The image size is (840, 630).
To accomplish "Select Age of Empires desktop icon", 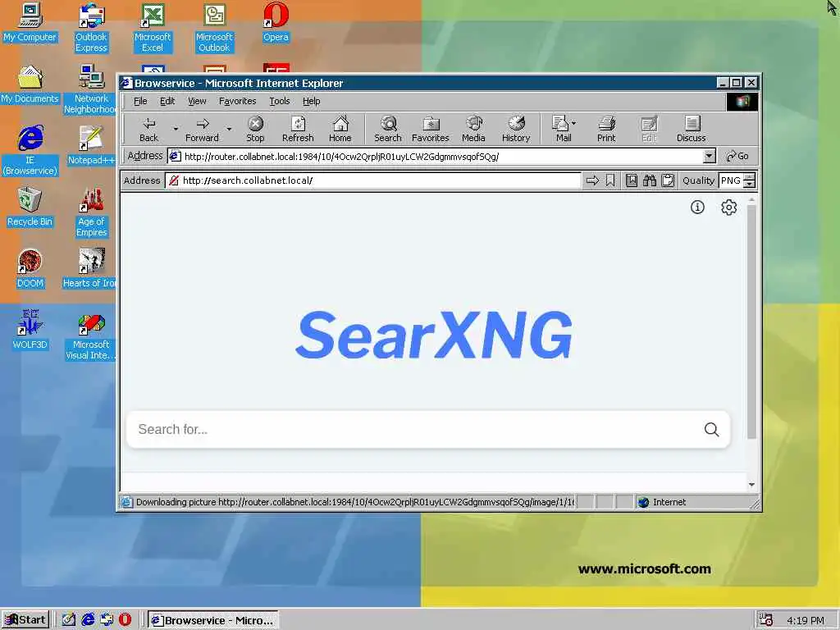I will click(x=92, y=212).
